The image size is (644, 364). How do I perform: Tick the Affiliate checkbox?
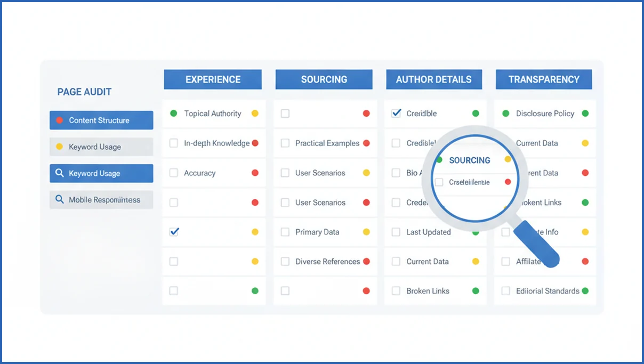tap(506, 261)
